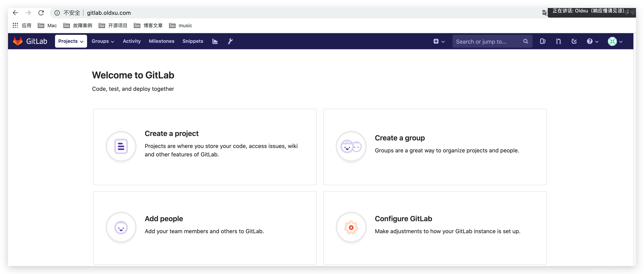
Task: Open the Snippets page
Action: 193,41
